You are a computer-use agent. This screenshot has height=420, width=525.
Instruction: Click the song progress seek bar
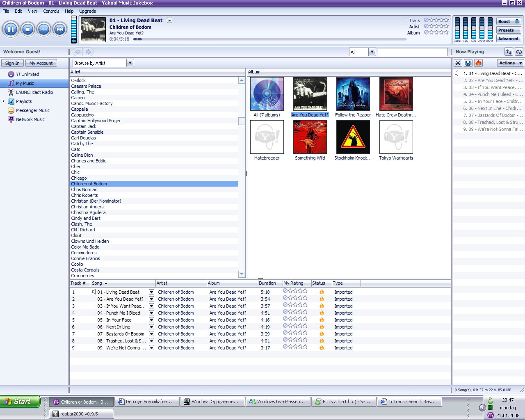pyautogui.click(x=270, y=39)
